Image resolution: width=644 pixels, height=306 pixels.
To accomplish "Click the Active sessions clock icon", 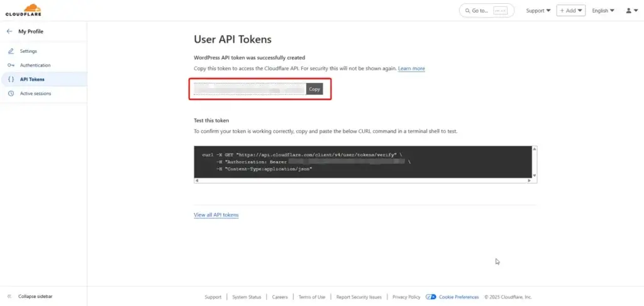I will click(11, 93).
